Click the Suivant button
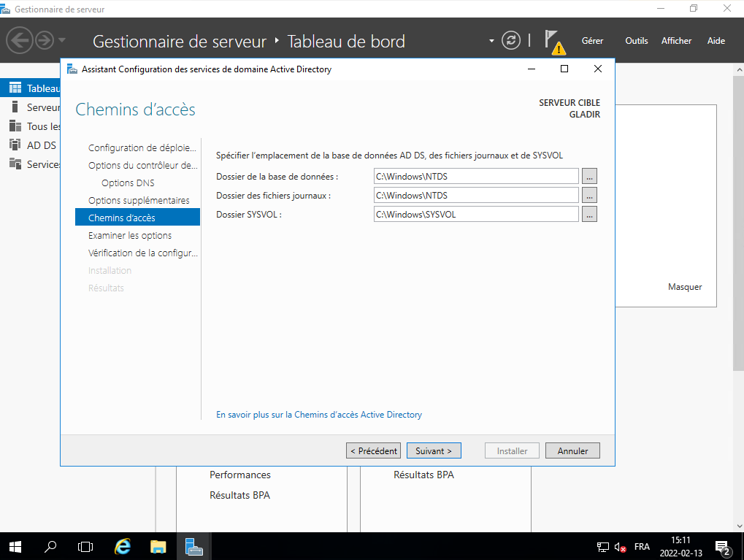Image resolution: width=744 pixels, height=560 pixels. click(434, 451)
